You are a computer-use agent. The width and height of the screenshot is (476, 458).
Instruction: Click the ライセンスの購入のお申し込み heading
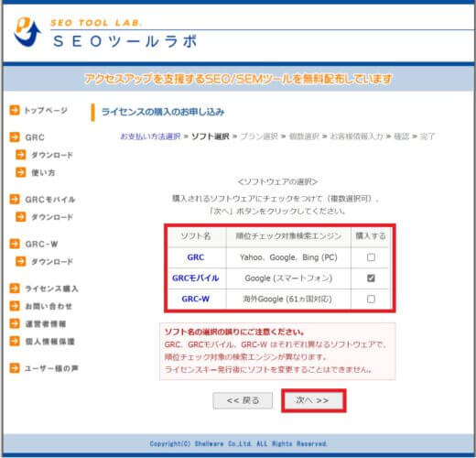click(x=163, y=112)
